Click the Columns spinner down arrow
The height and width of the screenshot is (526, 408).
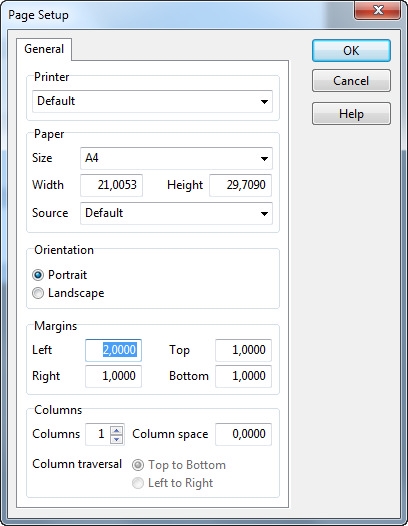pyautogui.click(x=116, y=439)
